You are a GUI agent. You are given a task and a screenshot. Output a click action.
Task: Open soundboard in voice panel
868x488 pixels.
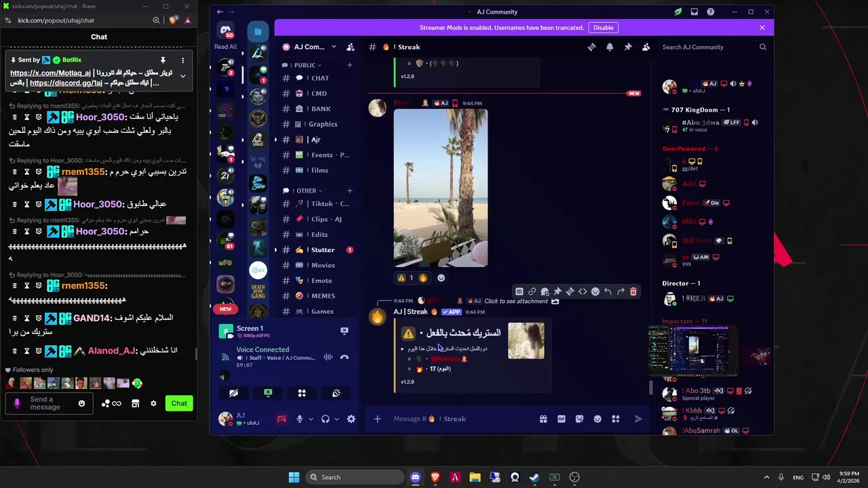(336, 393)
